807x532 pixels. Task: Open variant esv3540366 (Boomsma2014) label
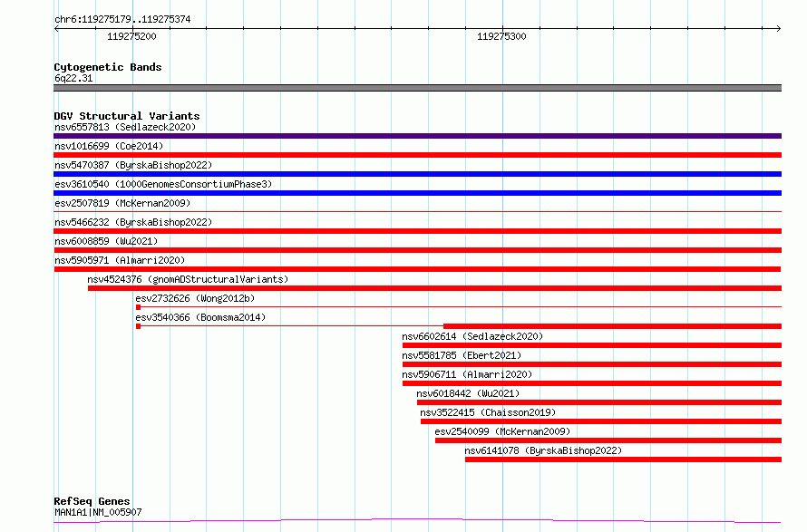(200, 317)
